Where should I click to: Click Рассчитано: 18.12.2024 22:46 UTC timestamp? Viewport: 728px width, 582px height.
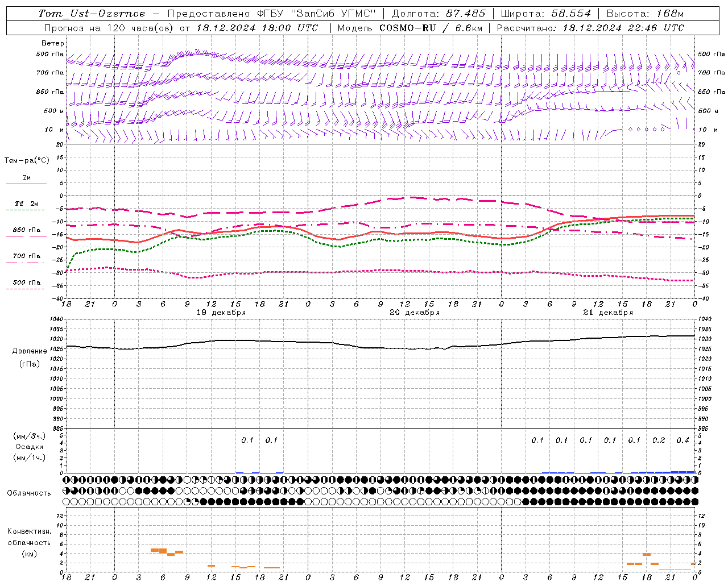[590, 28]
